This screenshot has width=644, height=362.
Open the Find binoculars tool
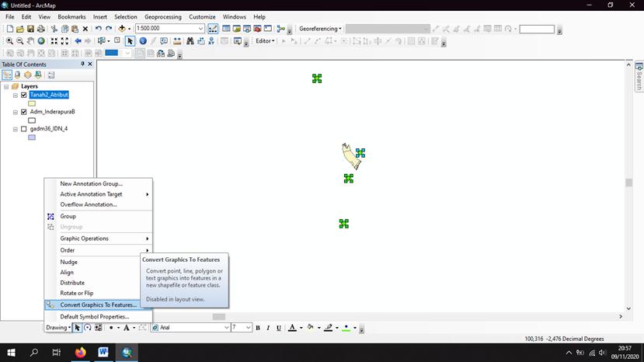click(190, 41)
